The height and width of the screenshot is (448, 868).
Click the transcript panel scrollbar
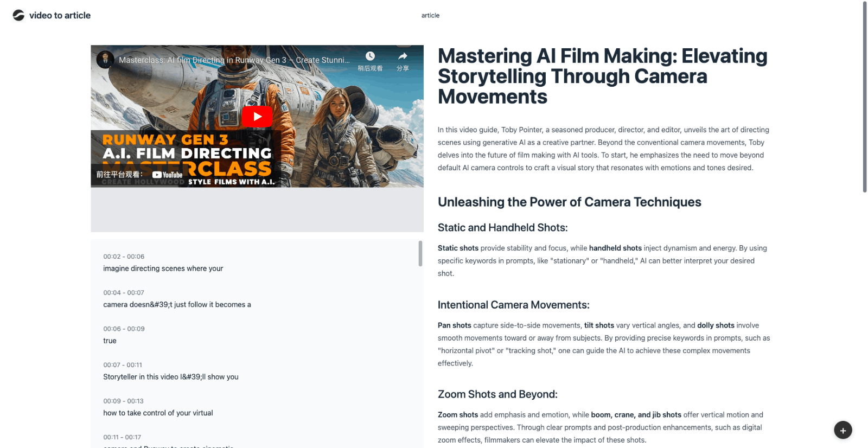(x=420, y=254)
